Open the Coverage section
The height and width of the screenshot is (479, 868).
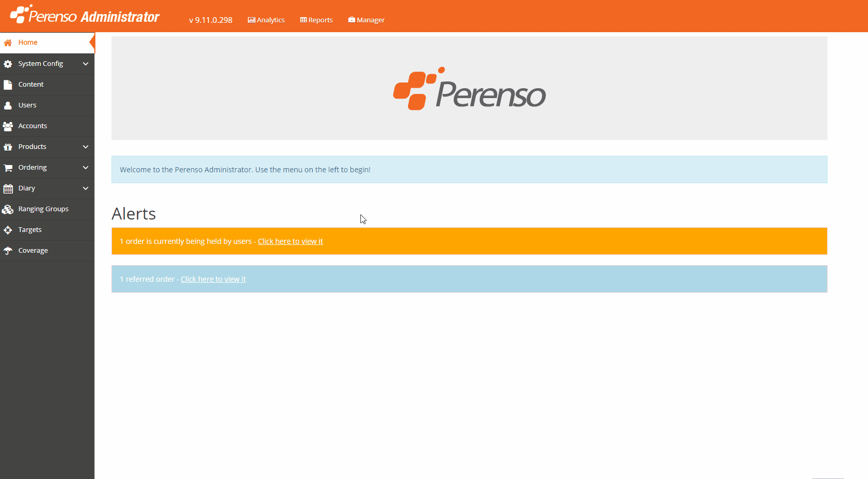47,251
